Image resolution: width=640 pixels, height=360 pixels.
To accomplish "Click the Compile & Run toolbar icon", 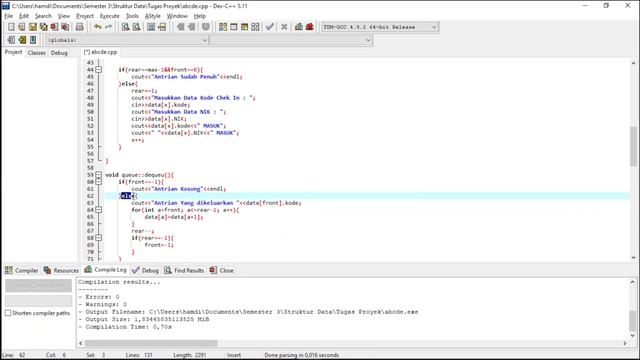I will [244, 27].
